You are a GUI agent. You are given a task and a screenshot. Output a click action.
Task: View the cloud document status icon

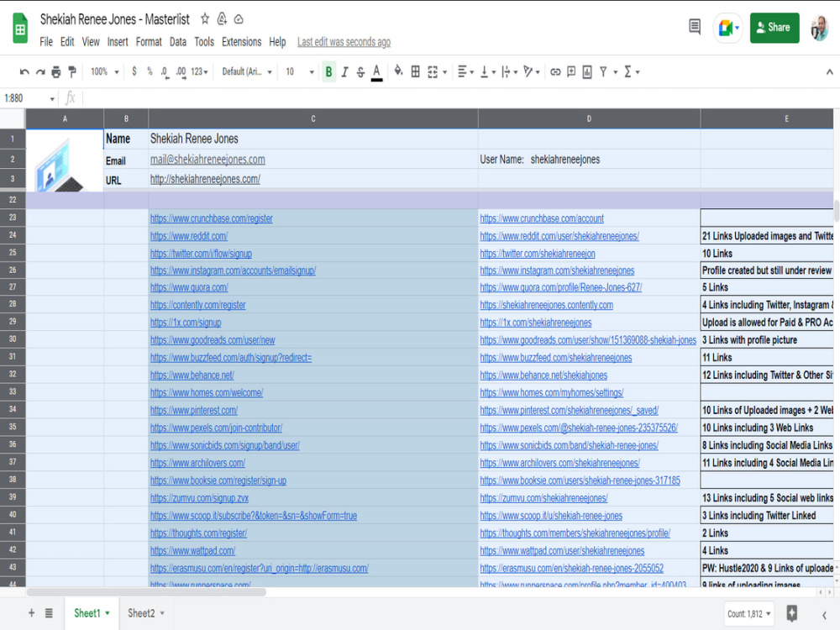coord(239,19)
